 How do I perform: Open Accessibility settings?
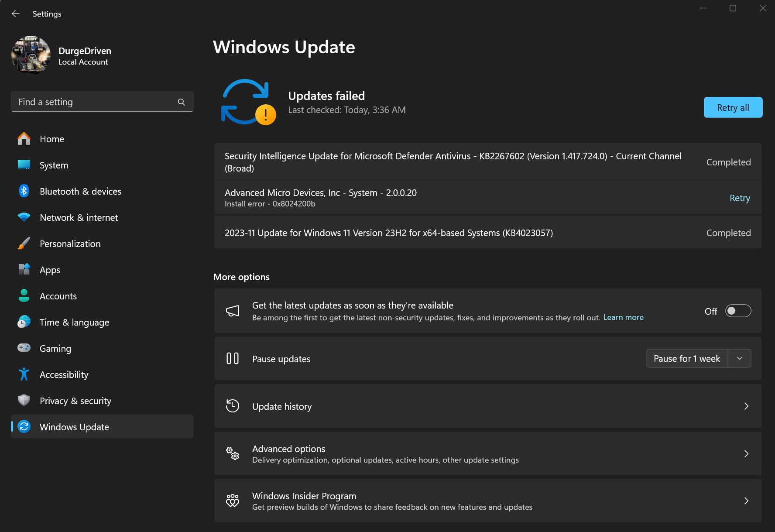[x=102, y=374]
